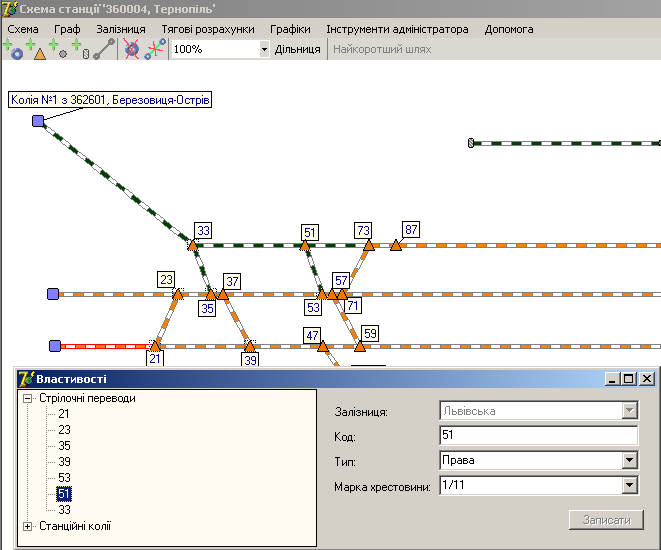Viewport: 661px width, 550px height.
Task: Click the blue square node of Колія №1
Action: 38,121
